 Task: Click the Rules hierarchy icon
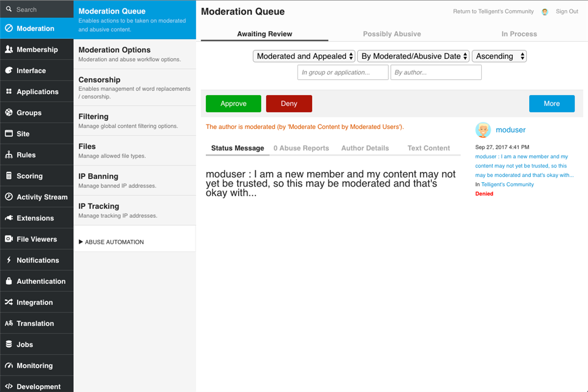pyautogui.click(x=8, y=155)
